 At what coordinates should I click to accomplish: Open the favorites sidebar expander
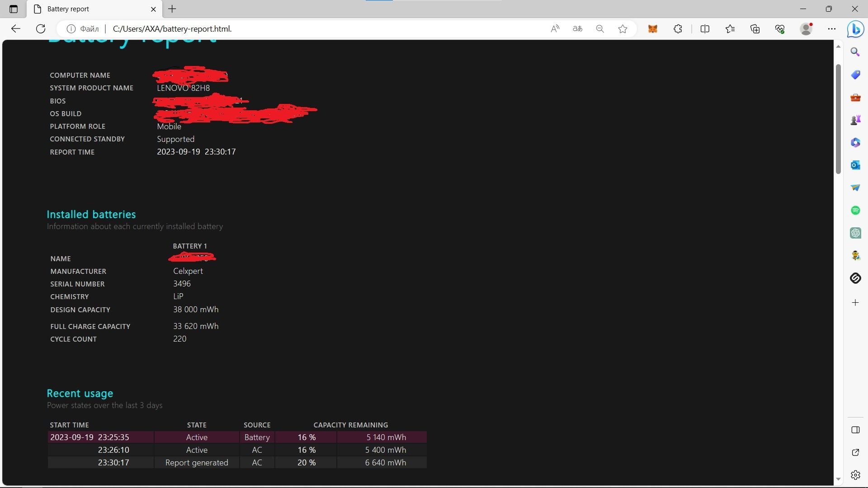(x=730, y=28)
